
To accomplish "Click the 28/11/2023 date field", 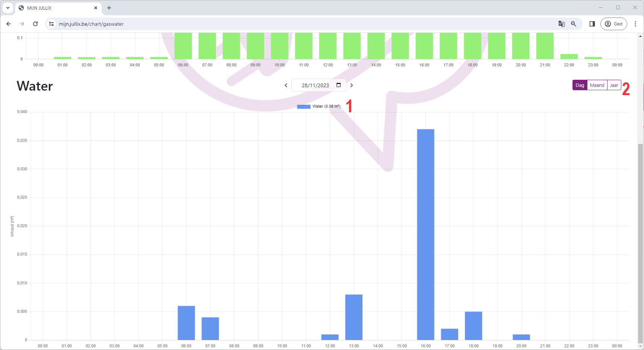I will pyautogui.click(x=319, y=85).
